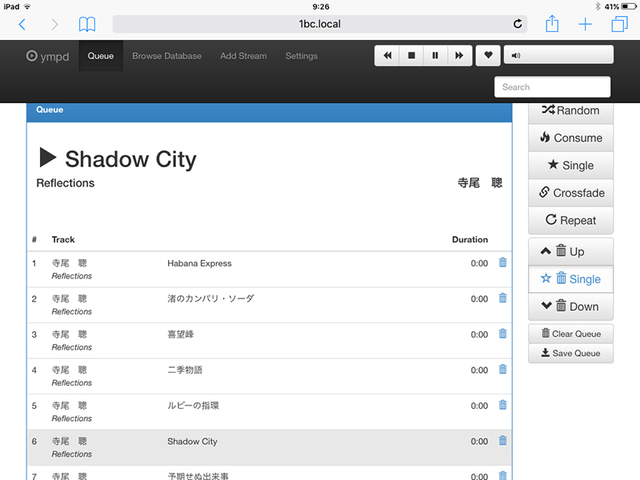Adjust the volume slider

tap(559, 55)
